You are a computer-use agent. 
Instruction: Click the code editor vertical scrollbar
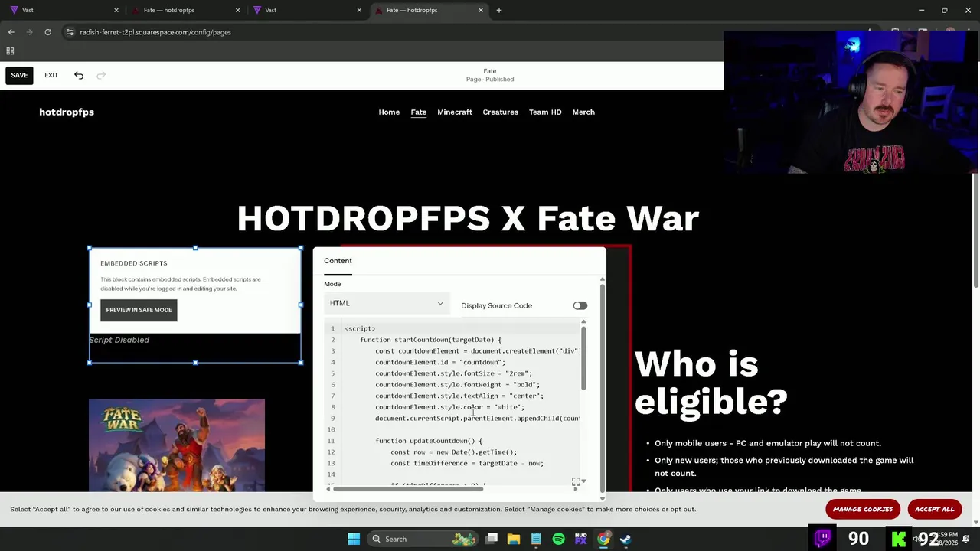click(583, 357)
